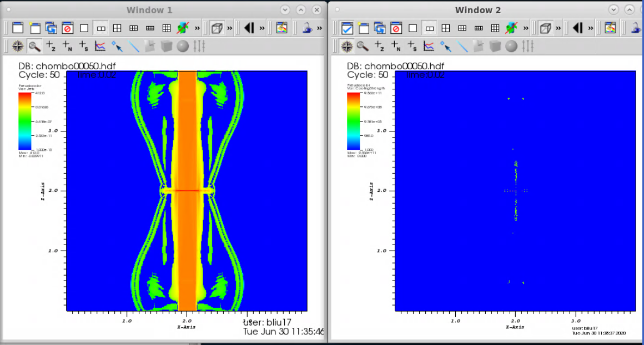Expand overflow arrows after cube icon, Window 1
The image size is (644, 345).
click(230, 28)
